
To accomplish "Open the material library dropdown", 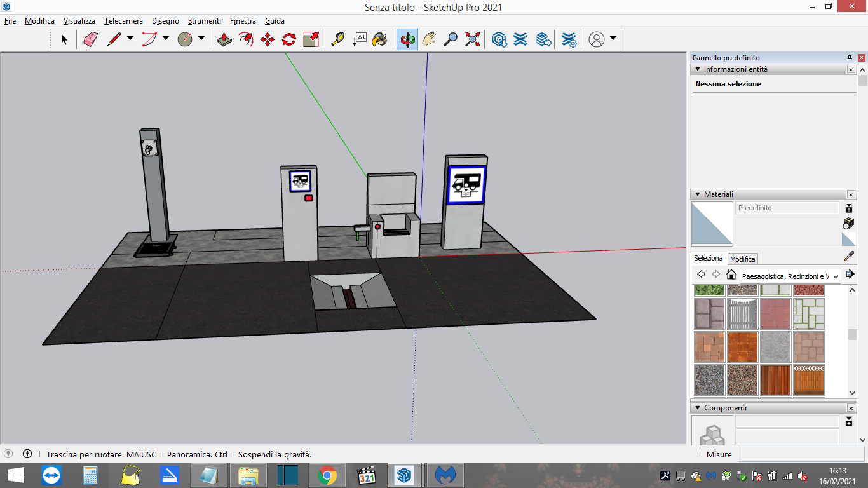I will pos(790,276).
